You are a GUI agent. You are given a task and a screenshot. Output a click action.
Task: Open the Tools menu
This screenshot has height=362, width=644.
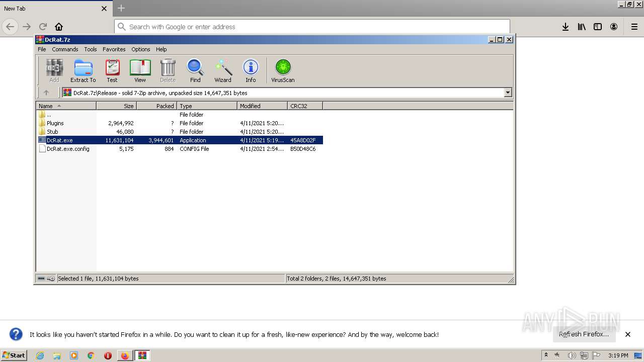coord(91,49)
